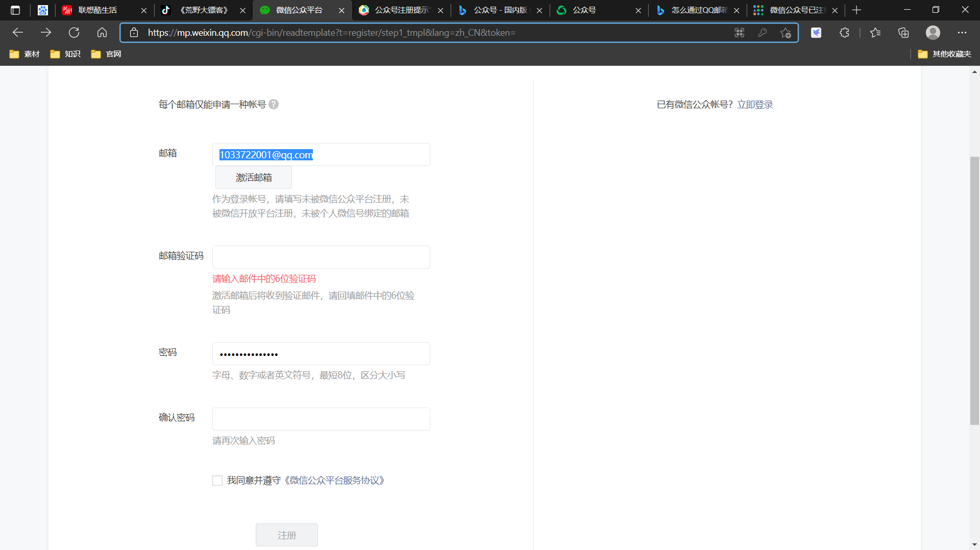Screen dimensions: 980x550
Task: Click the browser address bar URL
Action: [x=332, y=33]
